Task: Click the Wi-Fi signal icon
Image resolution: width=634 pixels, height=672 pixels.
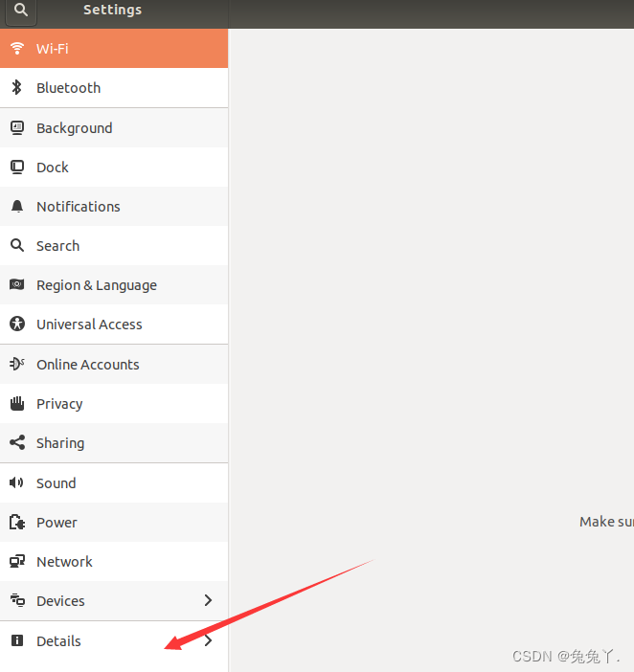Action: pos(17,48)
